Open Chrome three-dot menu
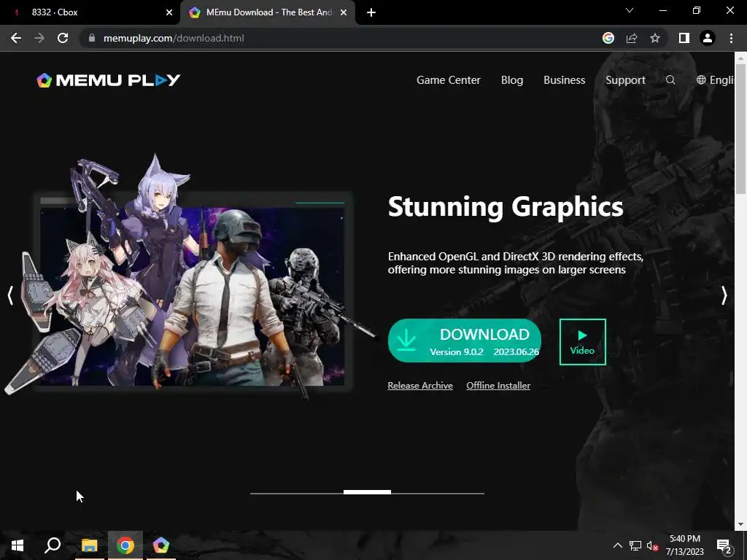 tap(731, 38)
